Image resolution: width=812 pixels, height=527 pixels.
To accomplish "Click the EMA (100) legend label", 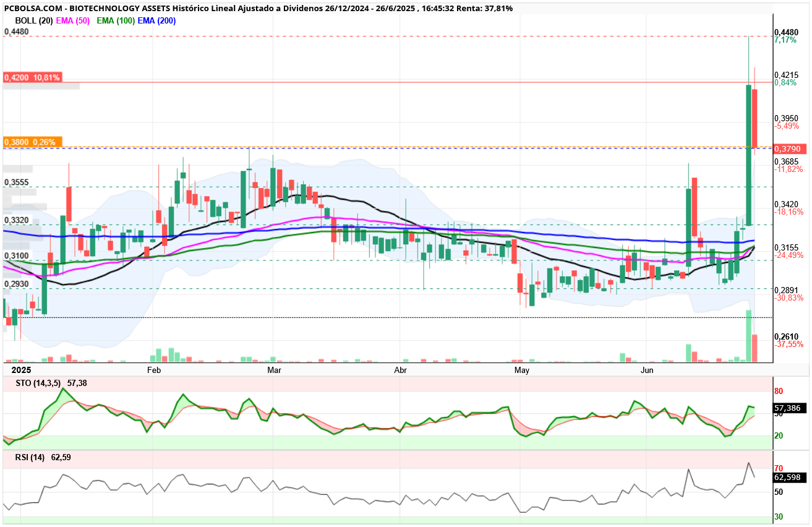I will click(116, 20).
